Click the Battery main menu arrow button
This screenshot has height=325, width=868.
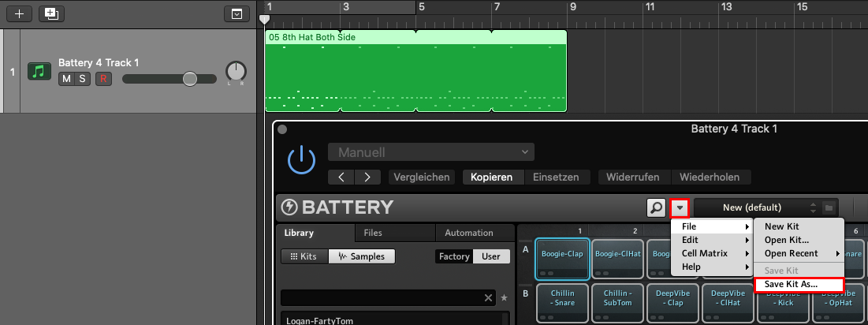click(x=680, y=208)
